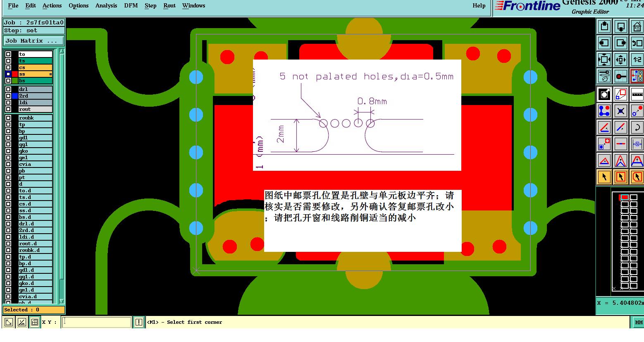644x342 pixels.
Task: Toggle the 'rout' layer checkbox
Action: (8, 109)
